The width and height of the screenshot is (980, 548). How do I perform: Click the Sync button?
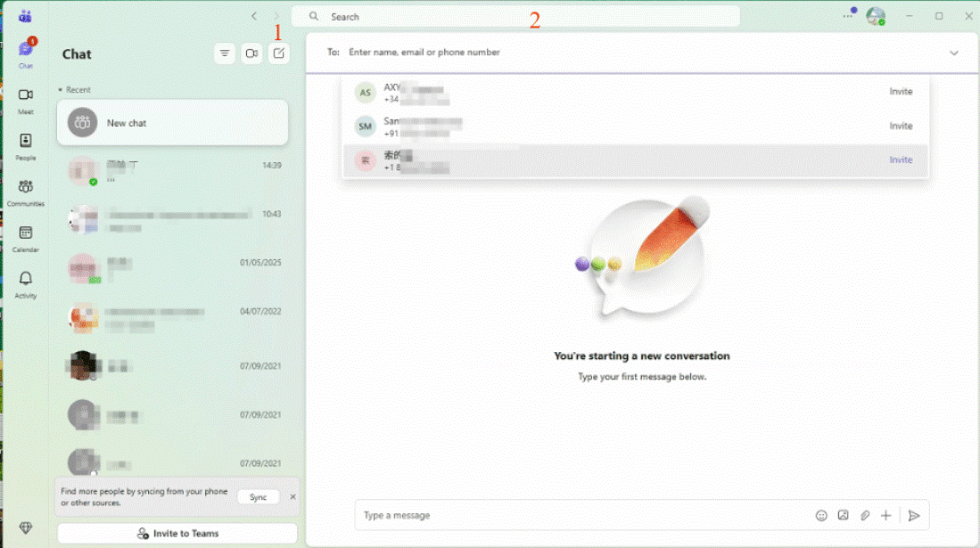click(x=258, y=497)
